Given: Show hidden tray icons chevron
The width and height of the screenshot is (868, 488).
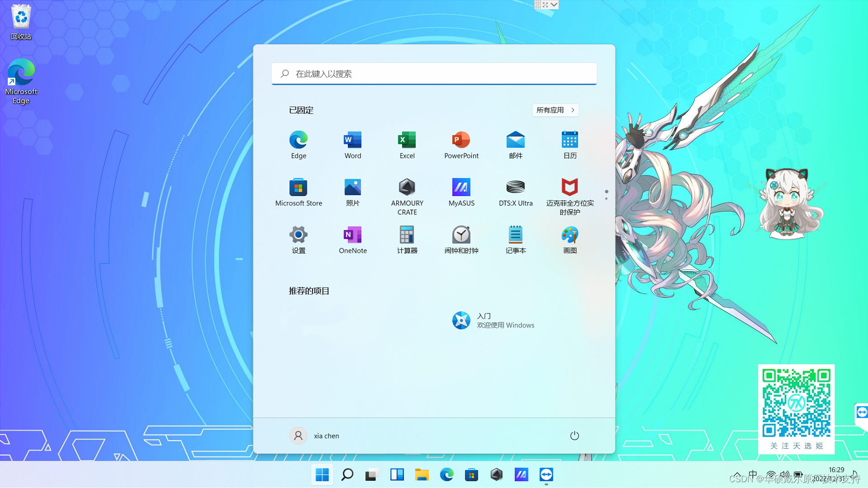Looking at the screenshot, I should tap(737, 475).
